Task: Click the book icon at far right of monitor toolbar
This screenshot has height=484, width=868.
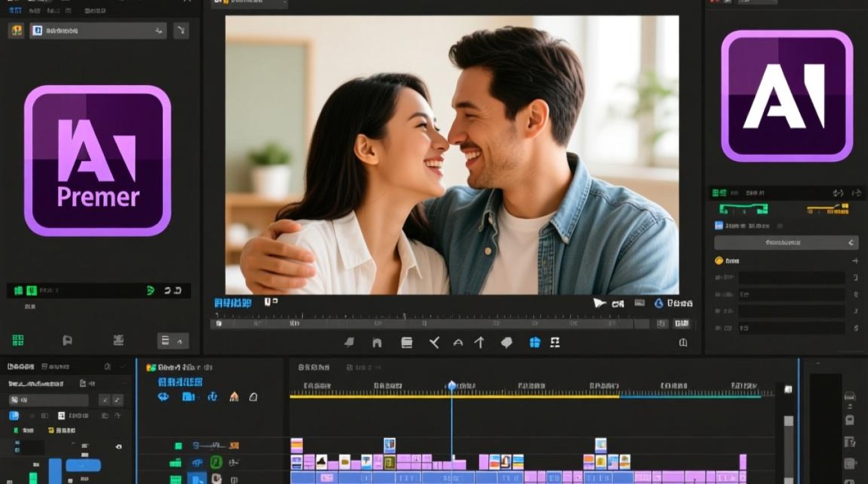Action: [x=683, y=343]
